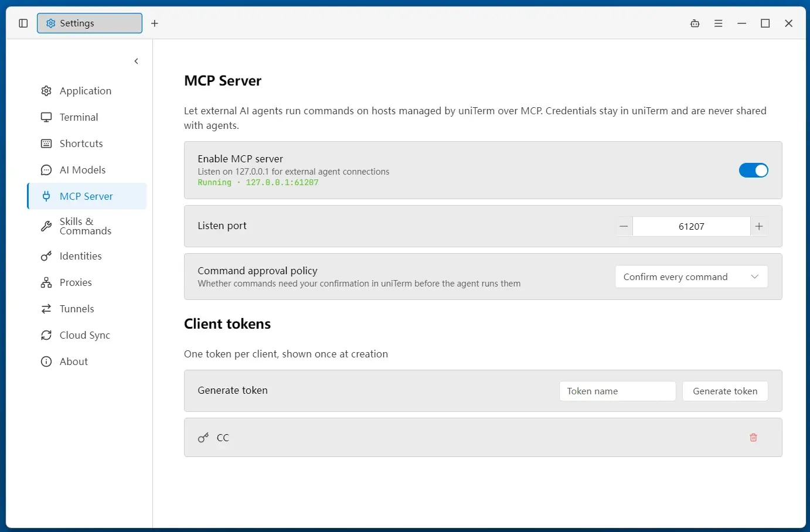810x532 pixels.
Task: Decrease listen port with minus stepper
Action: [x=624, y=226]
